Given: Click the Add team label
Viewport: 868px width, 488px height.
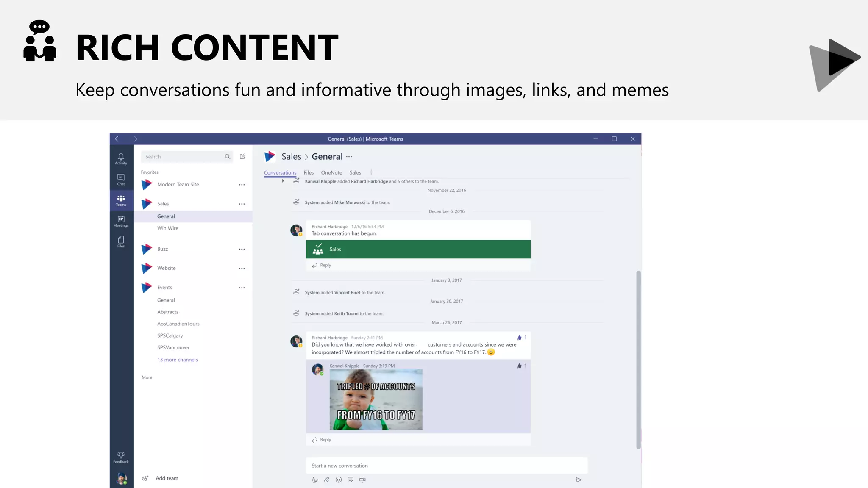Looking at the screenshot, I should tap(167, 478).
